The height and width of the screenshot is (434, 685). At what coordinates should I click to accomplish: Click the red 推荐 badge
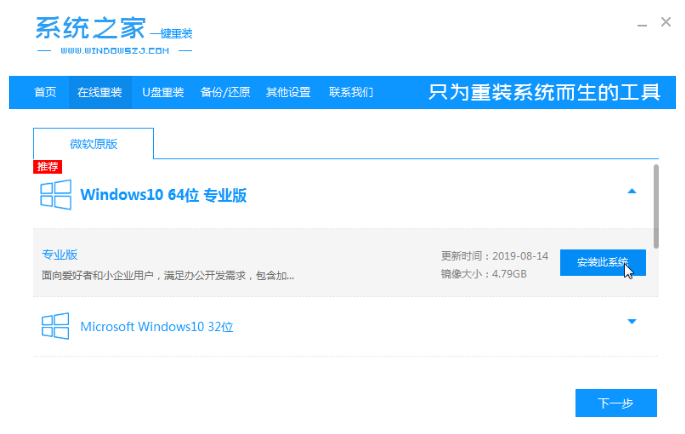click(48, 167)
